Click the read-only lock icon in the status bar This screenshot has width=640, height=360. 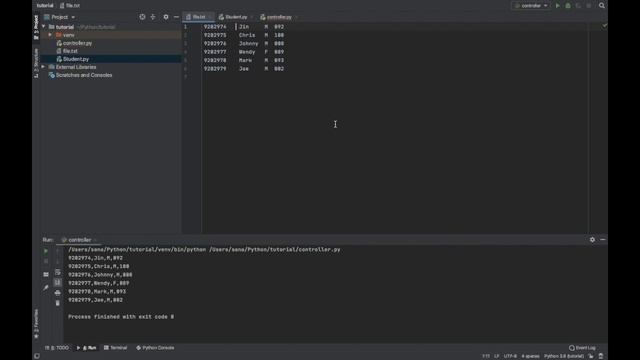click(591, 356)
